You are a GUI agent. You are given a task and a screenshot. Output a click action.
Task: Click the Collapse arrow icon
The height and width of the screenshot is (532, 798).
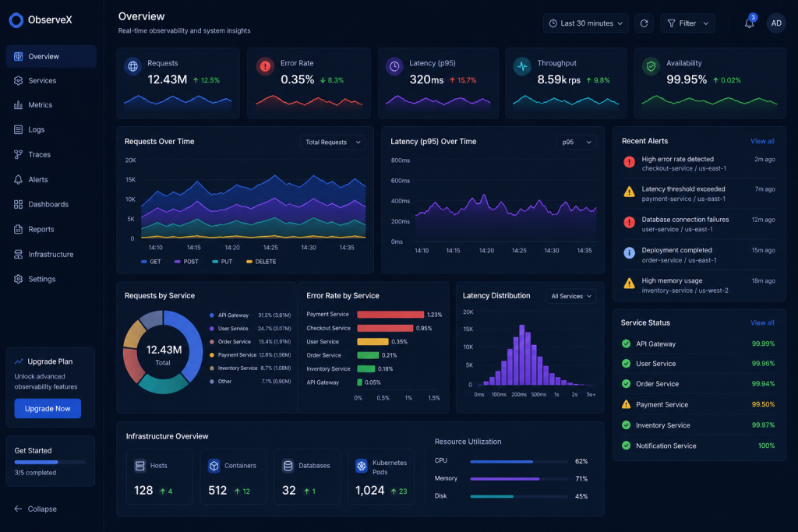(19, 509)
